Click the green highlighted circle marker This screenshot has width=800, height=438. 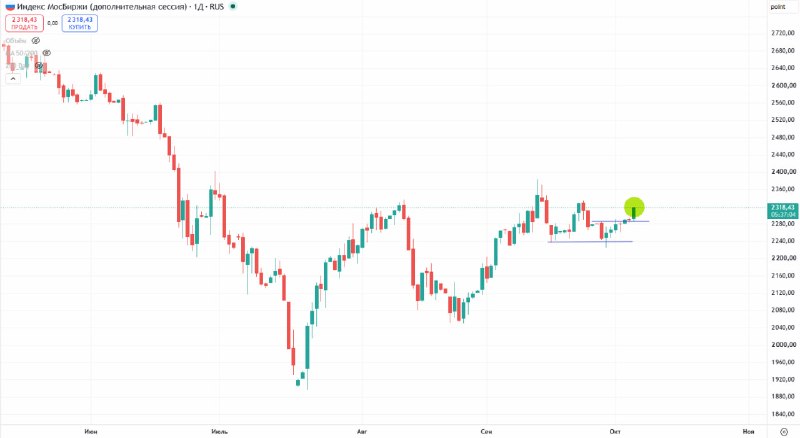tap(634, 207)
